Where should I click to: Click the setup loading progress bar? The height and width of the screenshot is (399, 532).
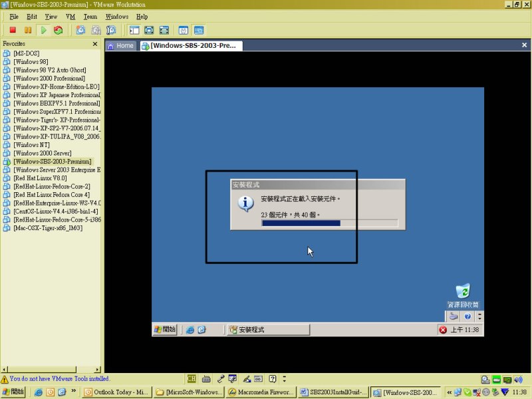330,223
